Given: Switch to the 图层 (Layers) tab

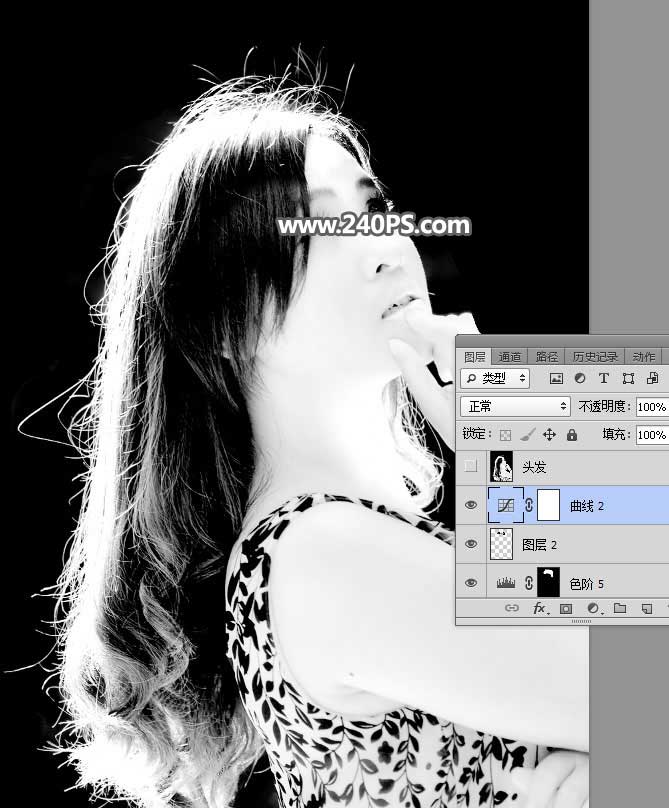Looking at the screenshot, I should [x=474, y=357].
